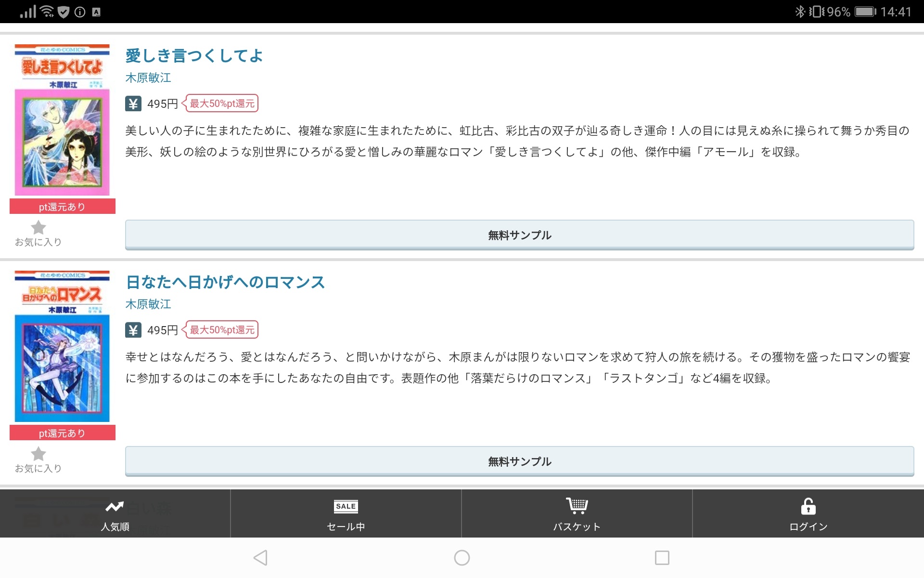
Task: Open the title link 愛しき言つくしてよ
Action: [194, 56]
